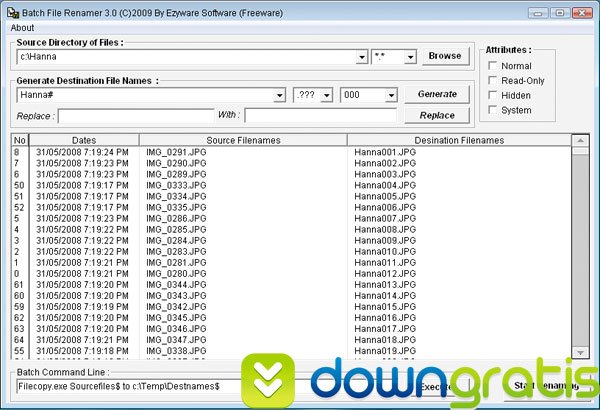Click the Browse button
This screenshot has width=600, height=410.
(x=445, y=57)
